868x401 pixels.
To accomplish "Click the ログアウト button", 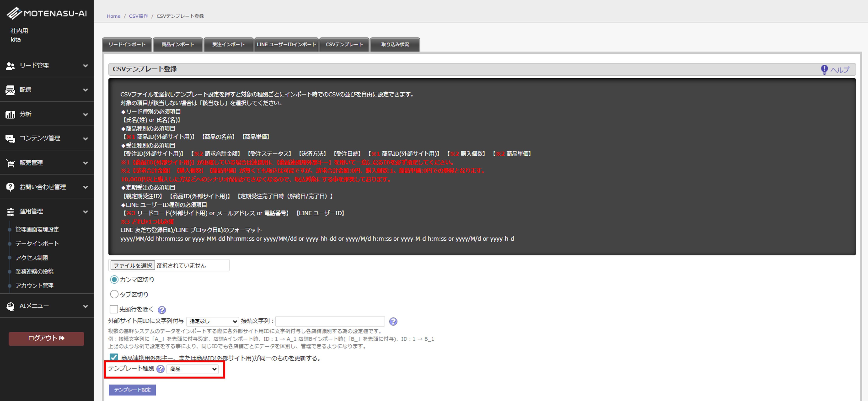I will tap(46, 338).
